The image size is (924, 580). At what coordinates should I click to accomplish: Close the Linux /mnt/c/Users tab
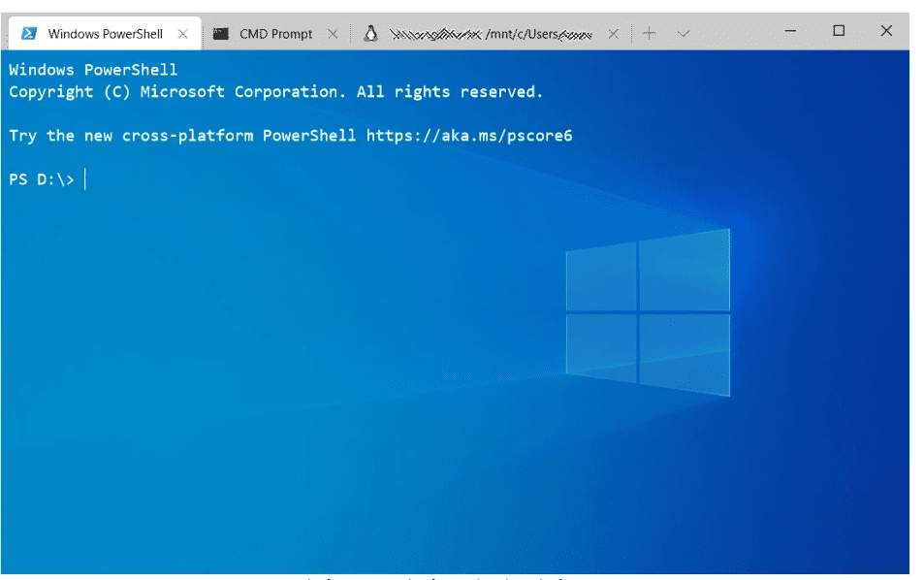[x=613, y=34]
